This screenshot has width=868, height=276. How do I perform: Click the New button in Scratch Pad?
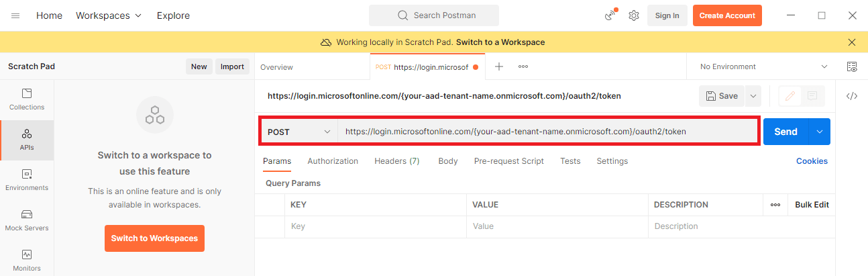click(x=199, y=66)
